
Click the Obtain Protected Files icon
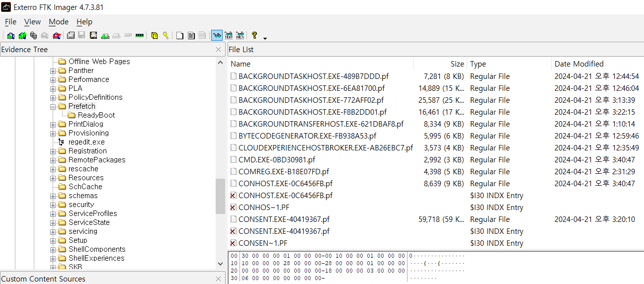(x=155, y=36)
